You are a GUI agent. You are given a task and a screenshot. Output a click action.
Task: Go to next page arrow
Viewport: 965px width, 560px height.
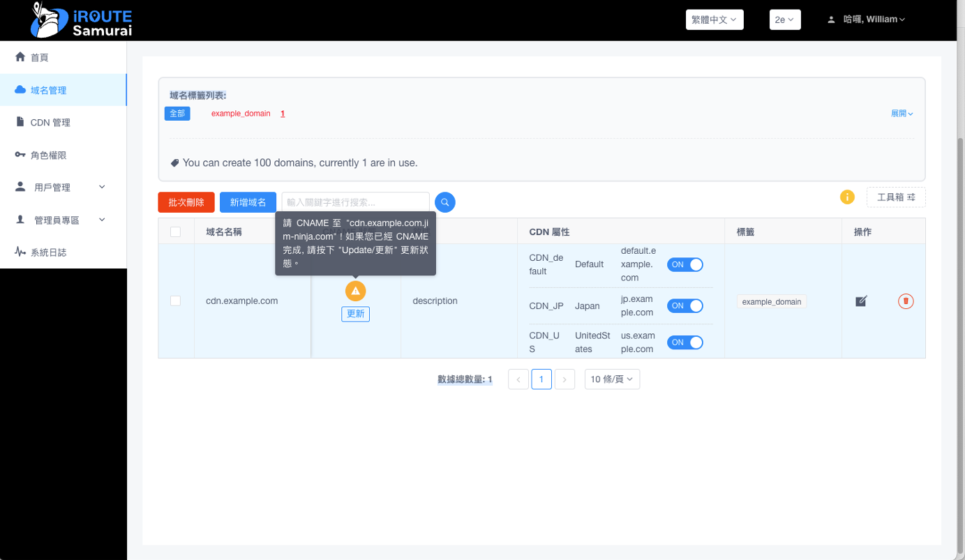point(564,379)
